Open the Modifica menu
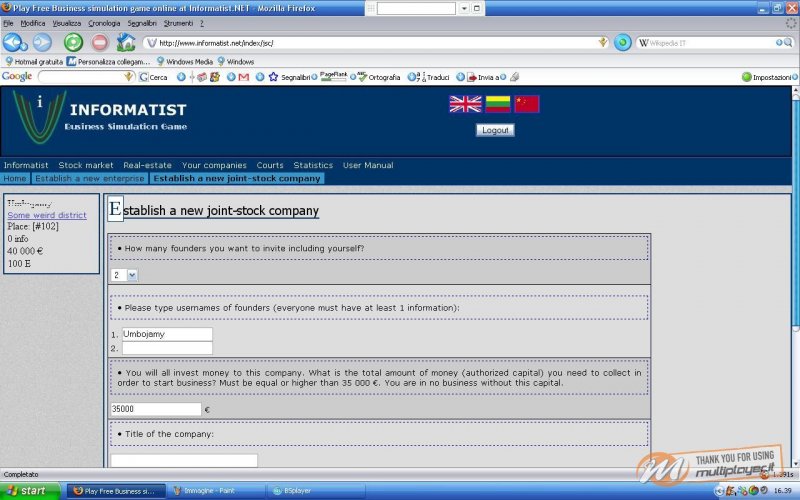This screenshot has height=500, width=800. pos(33,23)
